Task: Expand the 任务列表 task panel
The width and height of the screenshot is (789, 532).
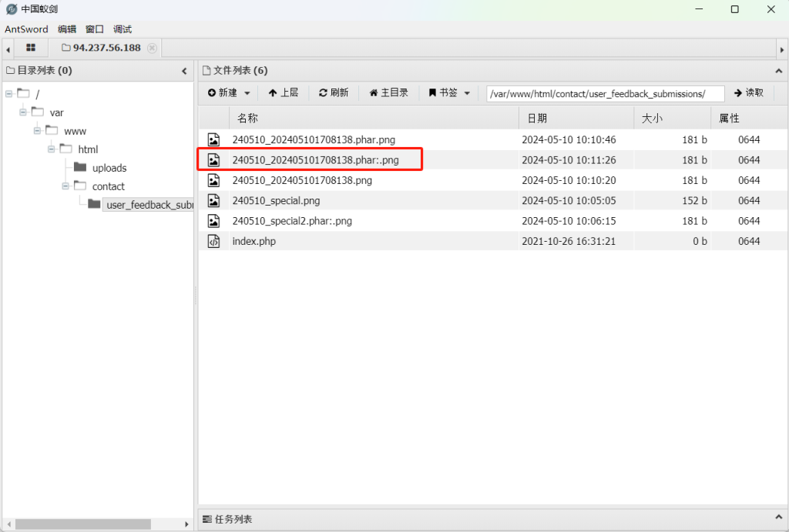Action: pyautogui.click(x=779, y=517)
